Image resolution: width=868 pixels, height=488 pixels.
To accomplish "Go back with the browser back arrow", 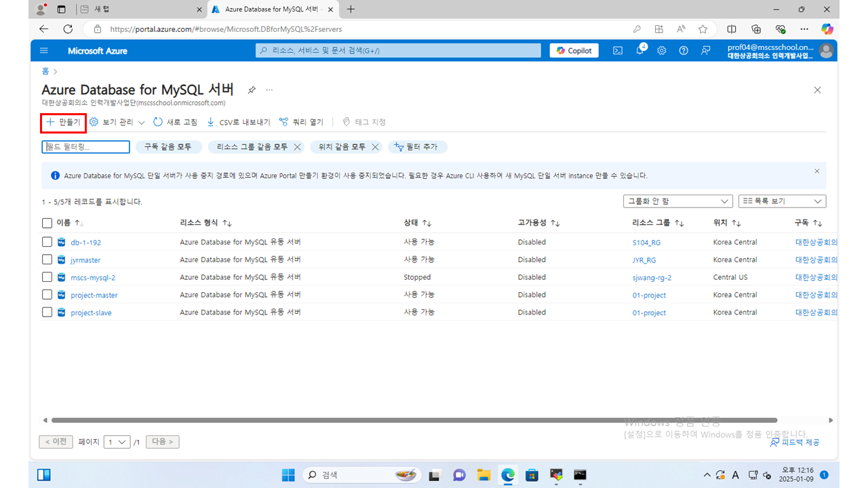I will [x=44, y=29].
